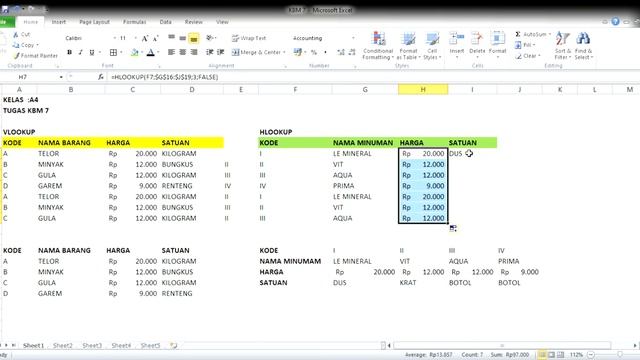The height and width of the screenshot is (360, 640).
Task: Apply Comma Style
Action: pyautogui.click(x=325, y=52)
